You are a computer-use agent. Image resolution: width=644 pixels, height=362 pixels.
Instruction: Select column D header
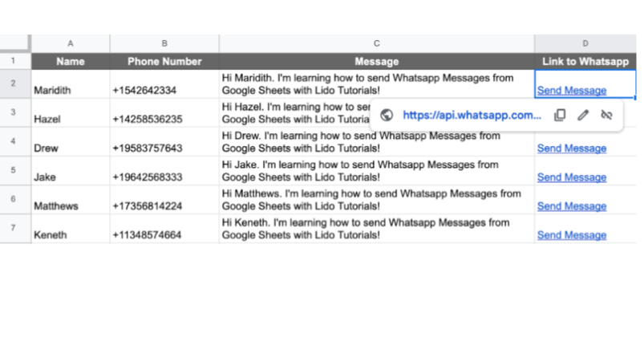pyautogui.click(x=585, y=43)
